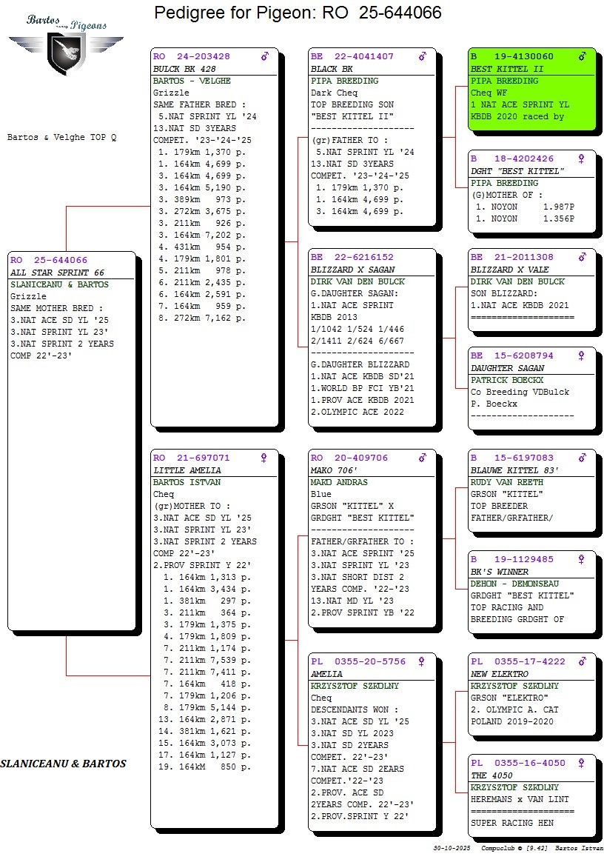Click the page title Pedigree for Pigeon

click(298, 13)
